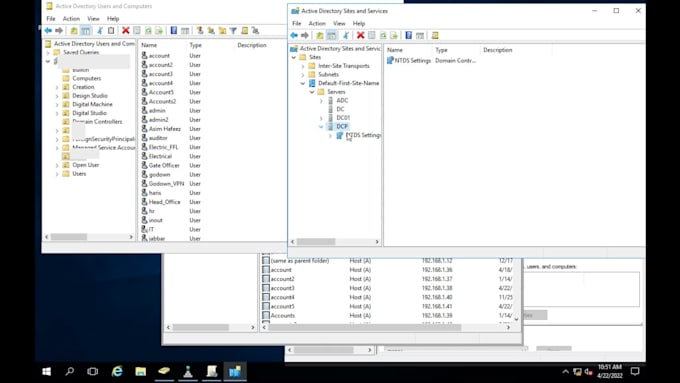Open File menu in Sites and Services

tap(297, 23)
